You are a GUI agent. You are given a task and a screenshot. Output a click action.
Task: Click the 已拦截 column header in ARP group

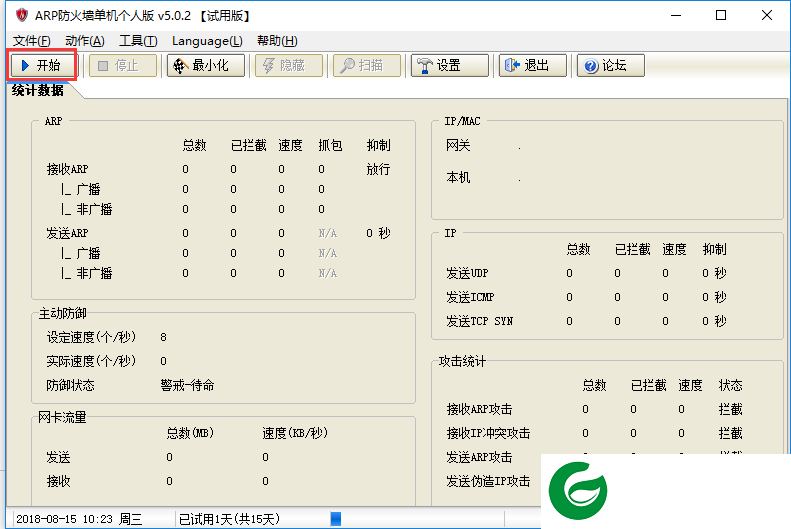(249, 145)
